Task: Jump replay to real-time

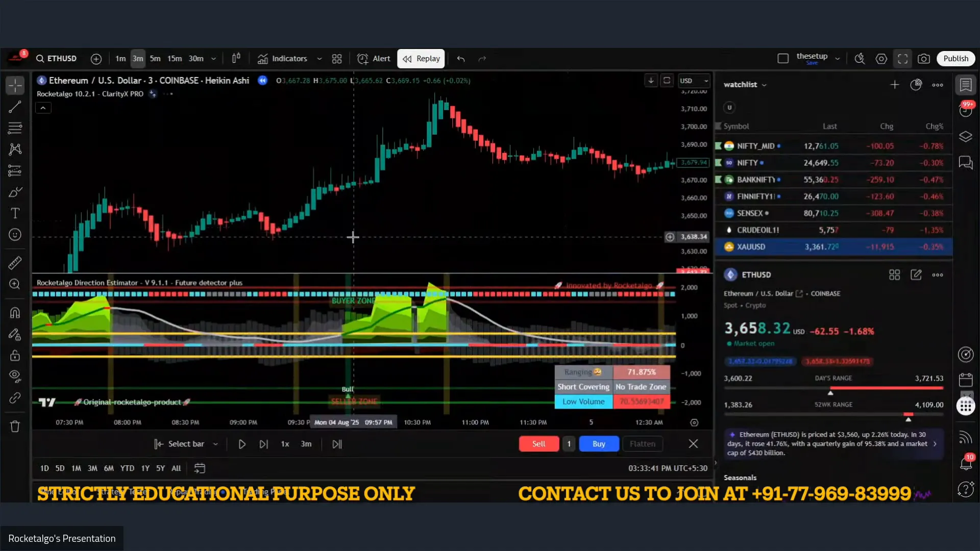Action: 337,444
